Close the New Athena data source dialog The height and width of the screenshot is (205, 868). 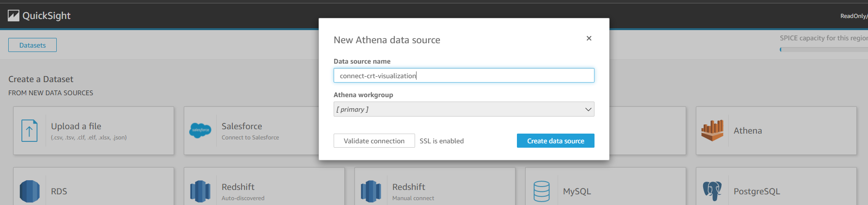tap(589, 38)
